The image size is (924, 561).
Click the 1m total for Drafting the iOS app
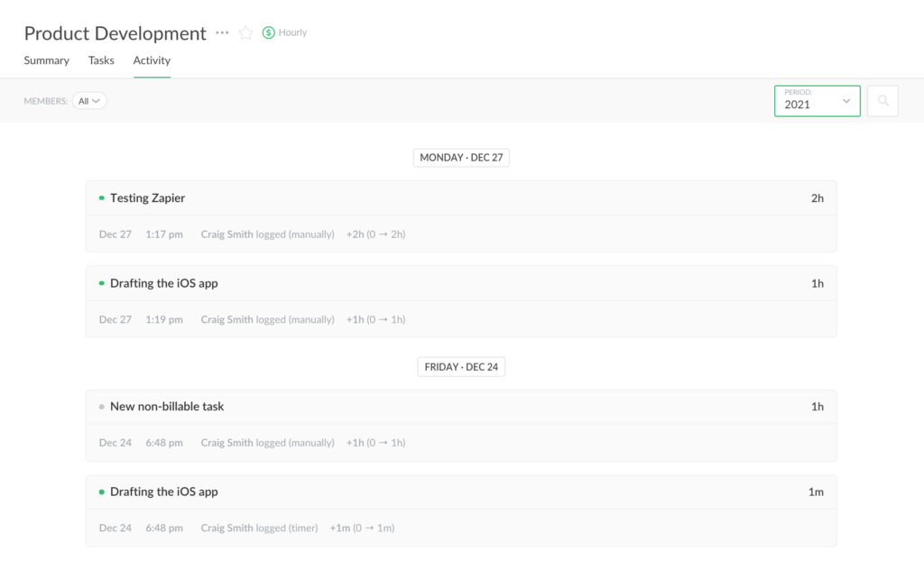[816, 492]
